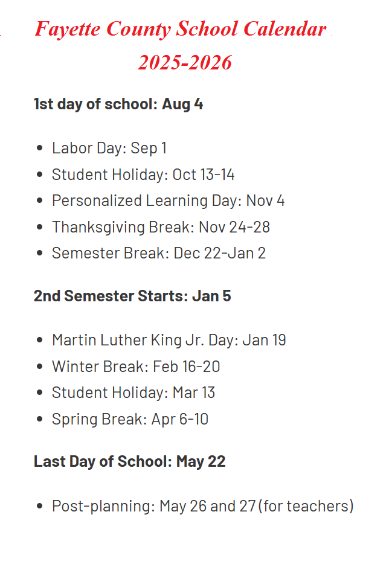Image resolution: width=392 pixels, height=564 pixels.
Task: Select the Student Holiday: Oct 13-14 entry
Action: coord(143,175)
